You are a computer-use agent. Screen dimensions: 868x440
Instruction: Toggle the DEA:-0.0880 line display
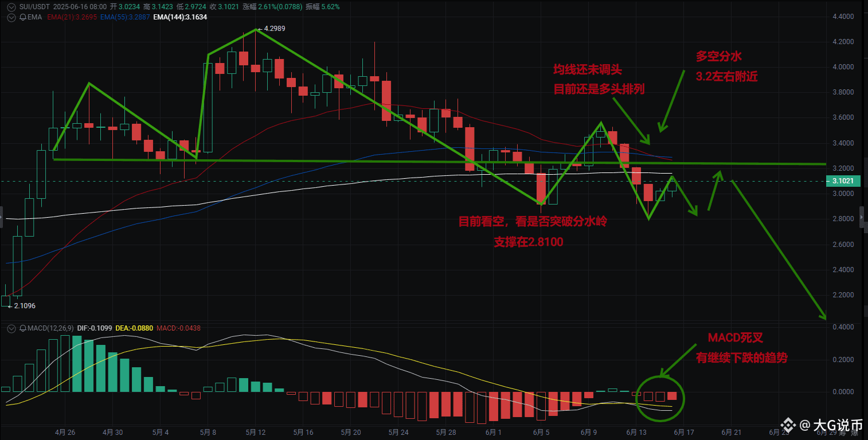(x=134, y=328)
